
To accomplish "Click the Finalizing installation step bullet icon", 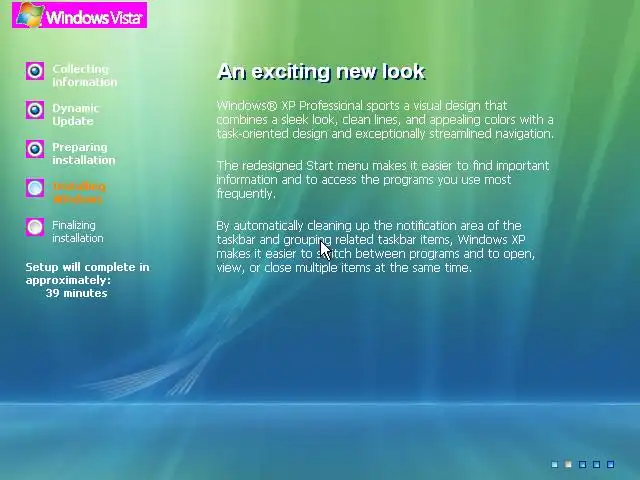I will (35, 227).
